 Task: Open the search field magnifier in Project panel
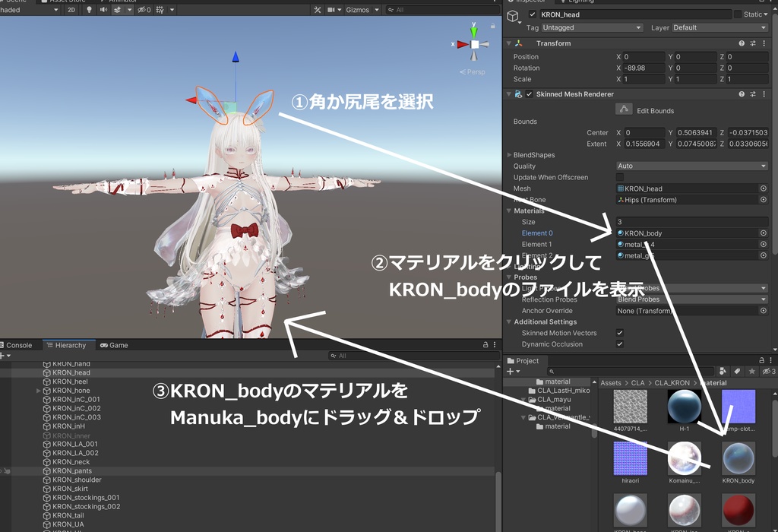coord(552,371)
